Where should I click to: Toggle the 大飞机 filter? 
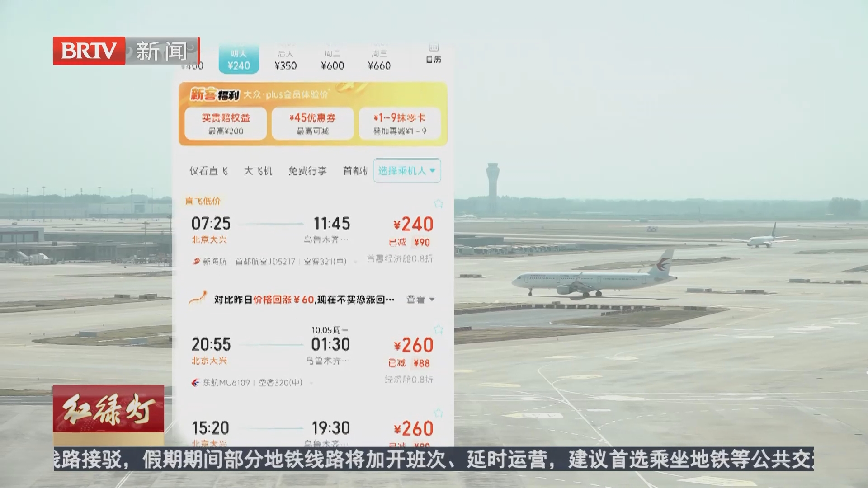(x=258, y=171)
